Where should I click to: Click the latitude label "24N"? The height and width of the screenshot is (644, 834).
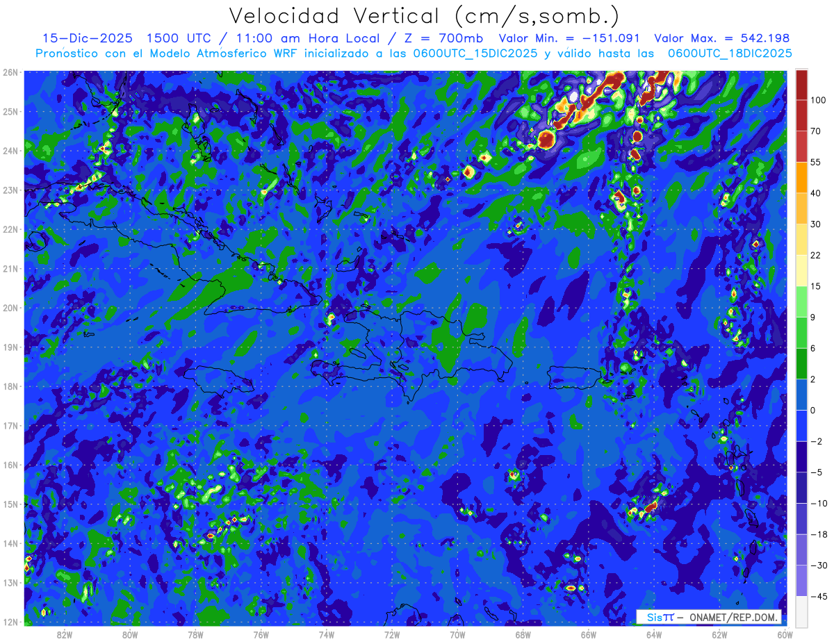[10, 151]
